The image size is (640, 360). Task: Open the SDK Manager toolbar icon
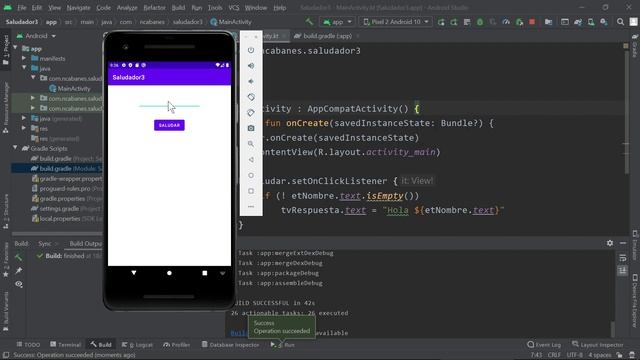604,22
